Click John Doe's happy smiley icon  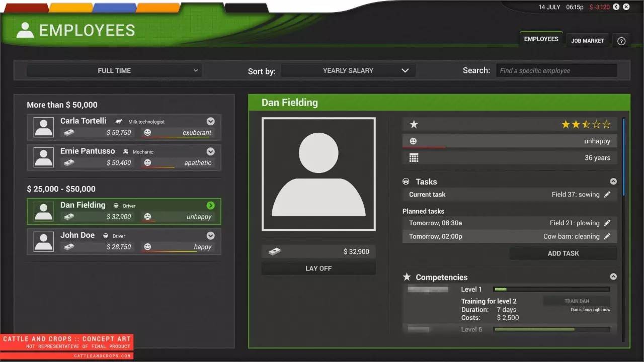point(147,247)
